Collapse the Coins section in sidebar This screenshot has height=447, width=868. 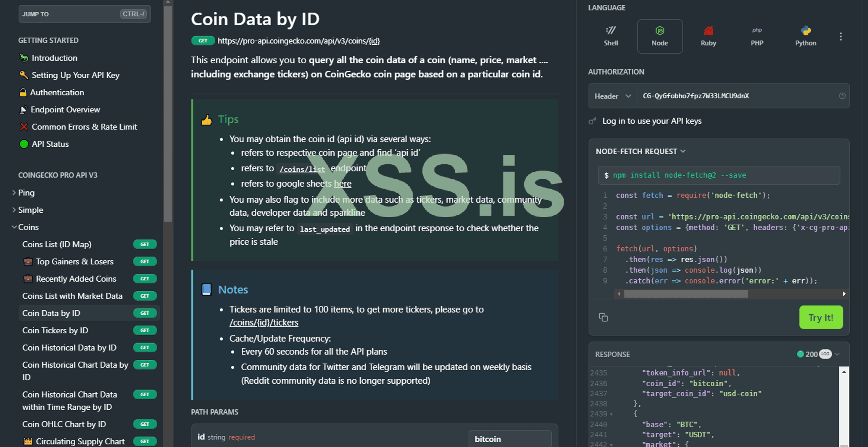coord(28,227)
